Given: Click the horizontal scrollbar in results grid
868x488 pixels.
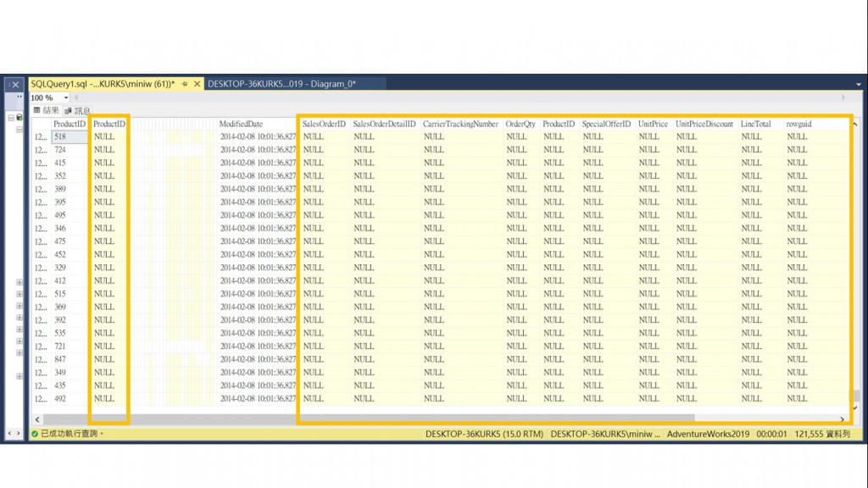Looking at the screenshot, I should tap(369, 419).
